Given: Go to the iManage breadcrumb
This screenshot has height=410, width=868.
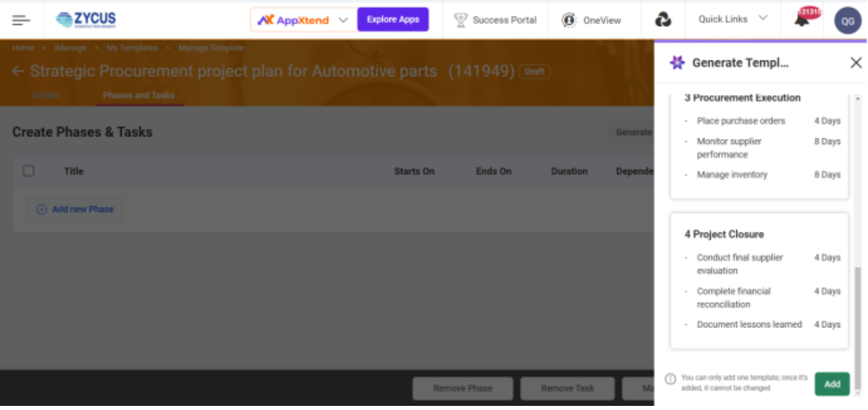Looking at the screenshot, I should tap(70, 47).
